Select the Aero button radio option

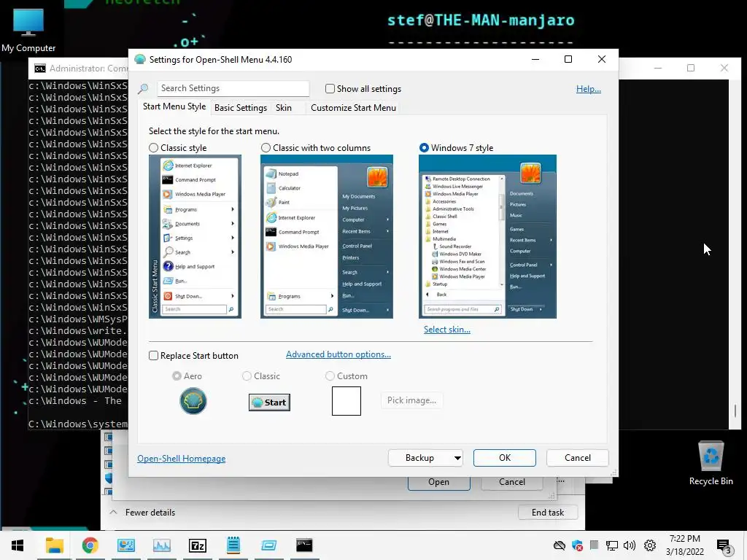coord(177,376)
